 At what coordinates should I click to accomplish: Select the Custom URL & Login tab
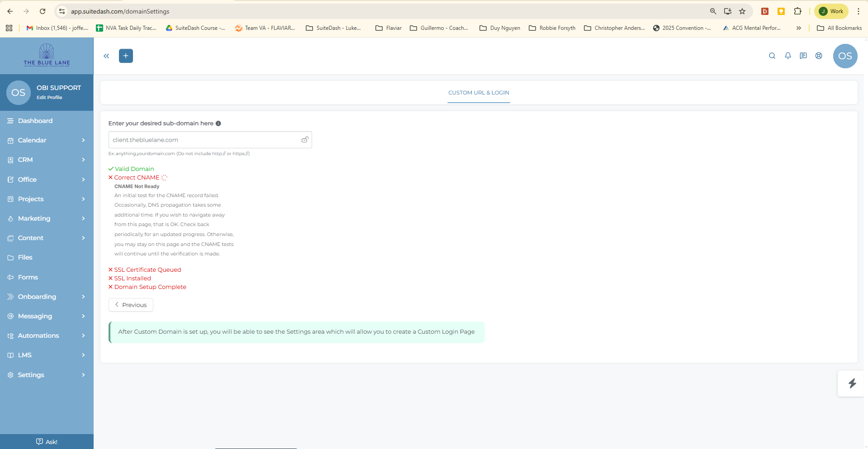coord(479,93)
